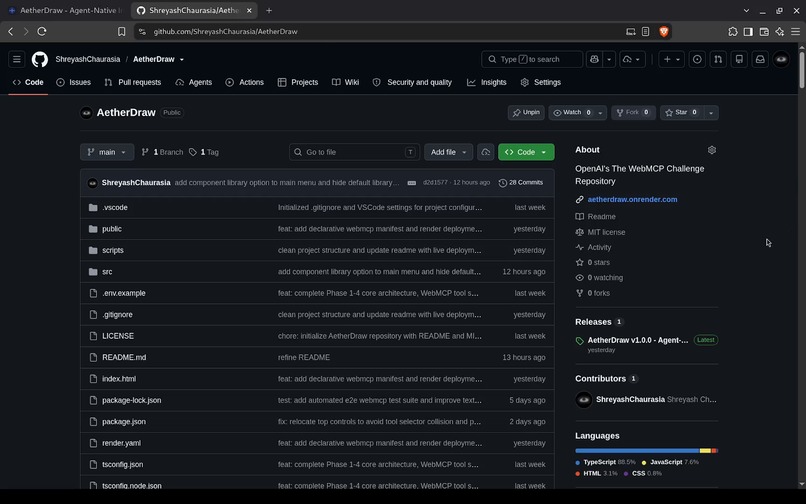This screenshot has width=806, height=504.
Task: Click the commit details ellipsis icon
Action: (x=412, y=183)
